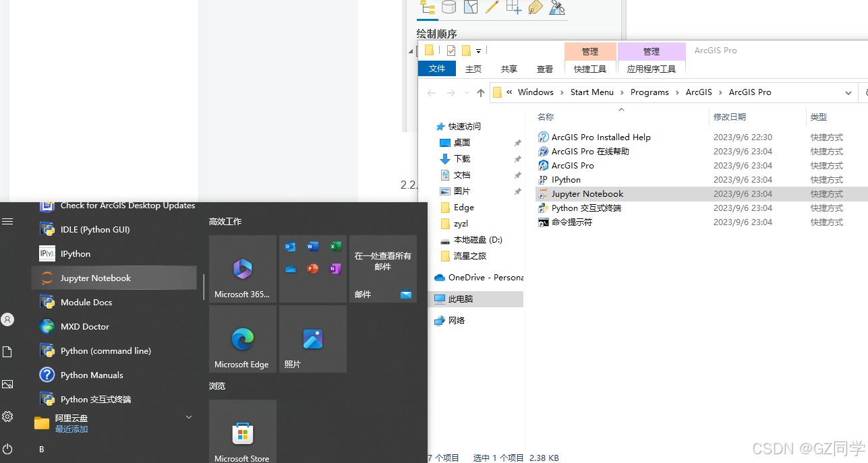Open 流星之旅 folder in navigation pane
Image resolution: width=868 pixels, height=463 pixels.
[470, 256]
